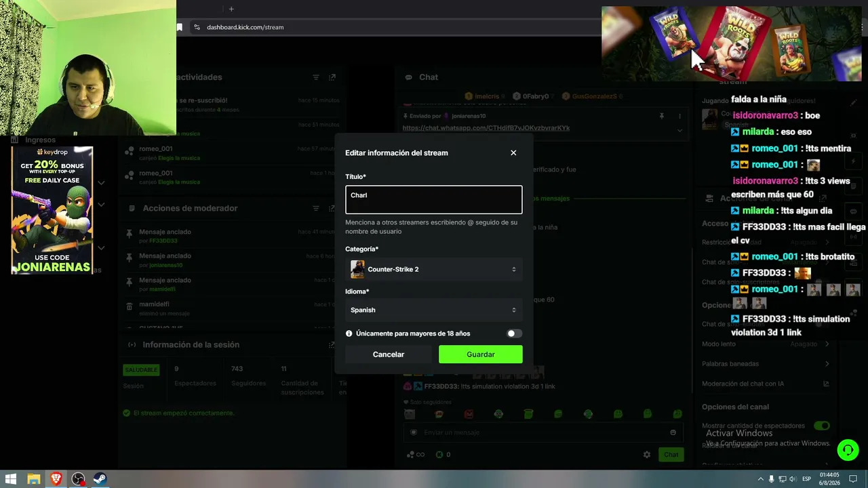868x488 pixels.
Task: Open Modo lento option chevron
Action: 827,344
